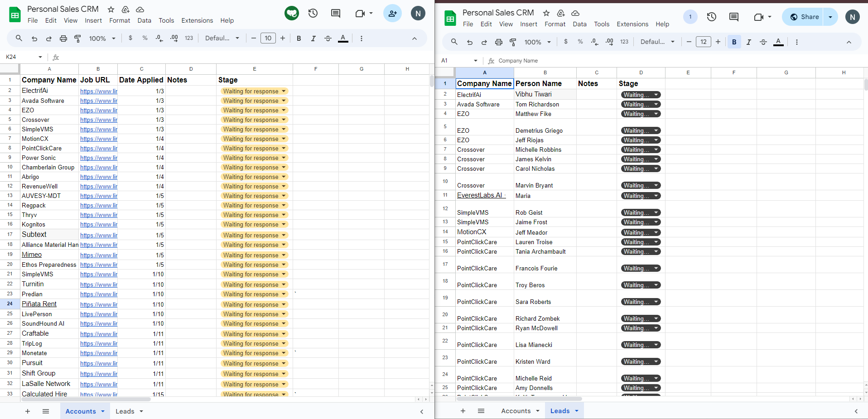Image resolution: width=868 pixels, height=419 pixels.
Task: Toggle bold in the right window toolbar
Action: 734,42
